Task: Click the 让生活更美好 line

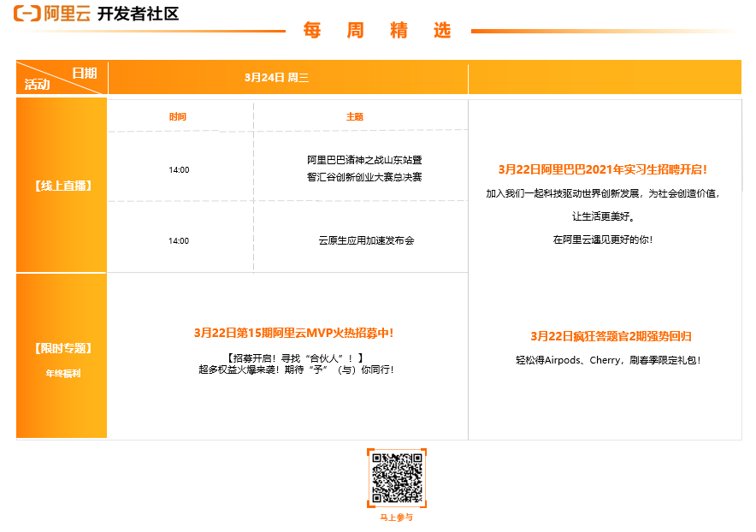Action: click(603, 216)
